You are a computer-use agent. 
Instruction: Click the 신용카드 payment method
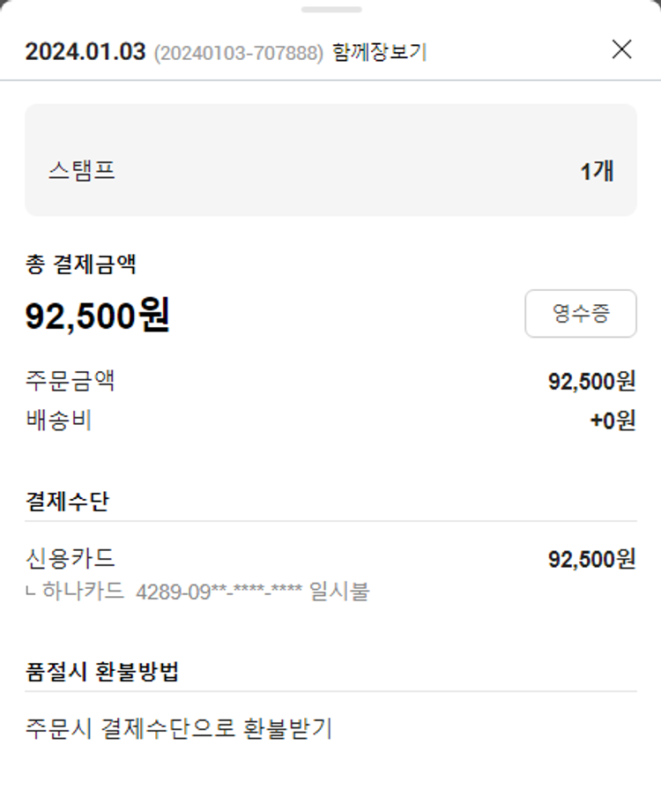(71, 558)
